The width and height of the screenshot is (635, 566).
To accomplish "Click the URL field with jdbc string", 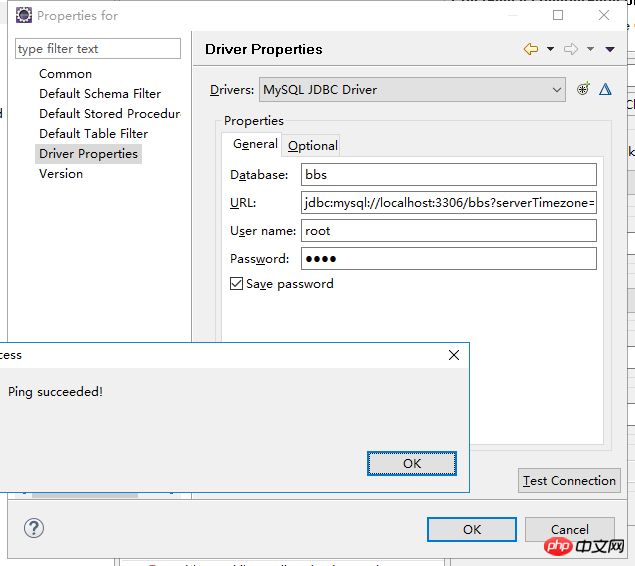I will [449, 202].
